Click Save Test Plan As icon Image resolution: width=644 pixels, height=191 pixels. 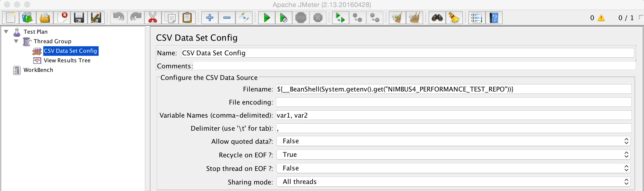(96, 18)
